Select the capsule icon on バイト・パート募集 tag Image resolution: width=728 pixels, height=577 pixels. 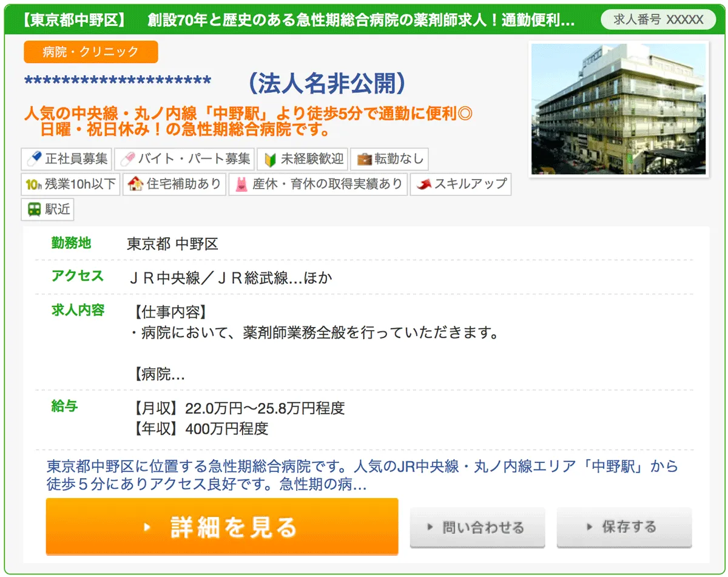128,159
